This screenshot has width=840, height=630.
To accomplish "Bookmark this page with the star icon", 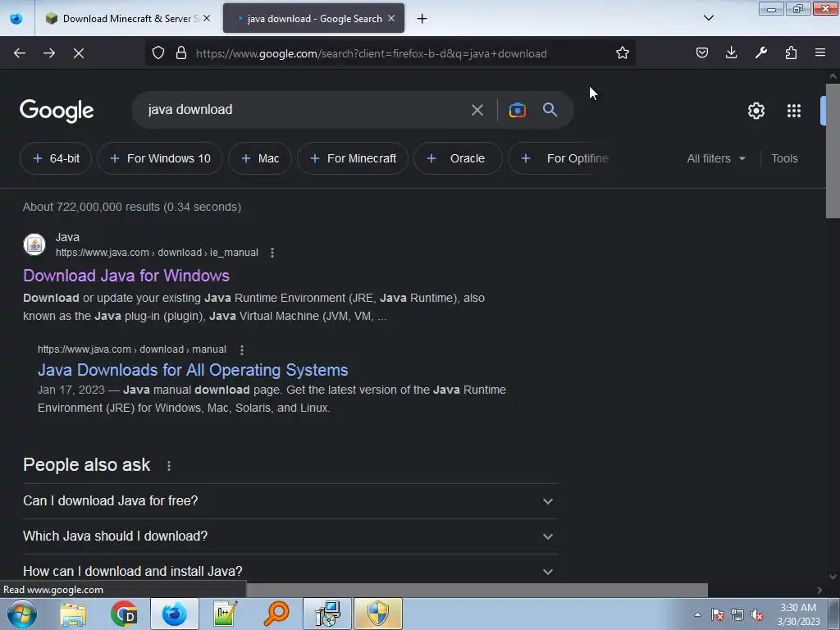I will click(622, 53).
